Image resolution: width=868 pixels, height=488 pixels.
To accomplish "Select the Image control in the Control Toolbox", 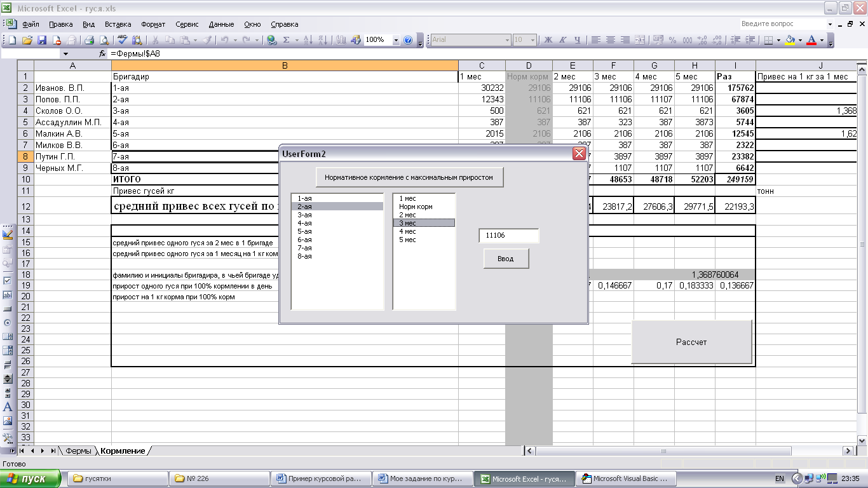I will pyautogui.click(x=8, y=421).
